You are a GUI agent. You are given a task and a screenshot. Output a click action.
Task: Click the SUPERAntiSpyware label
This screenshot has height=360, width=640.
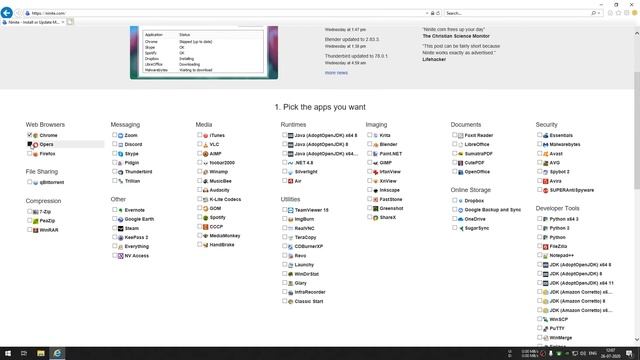pyautogui.click(x=571, y=190)
